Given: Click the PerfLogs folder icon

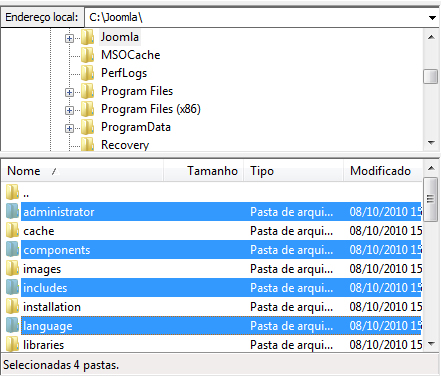Looking at the screenshot, I should pyautogui.click(x=88, y=73).
